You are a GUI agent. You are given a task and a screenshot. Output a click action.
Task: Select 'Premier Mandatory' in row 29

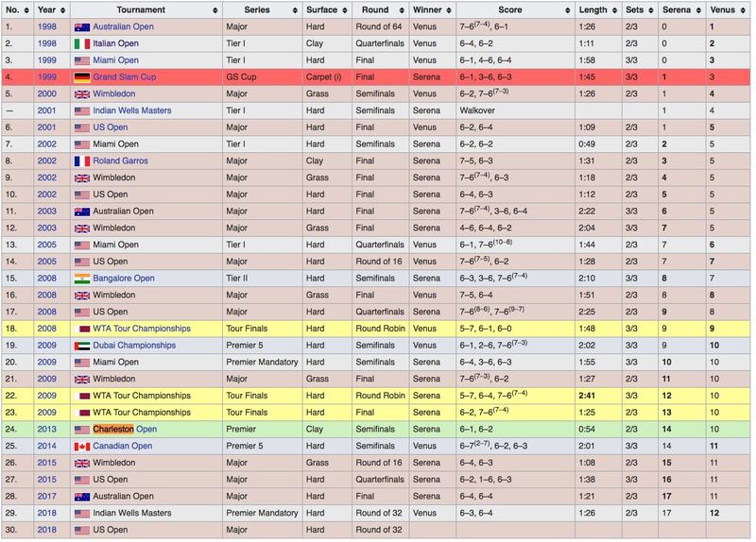pyautogui.click(x=262, y=513)
